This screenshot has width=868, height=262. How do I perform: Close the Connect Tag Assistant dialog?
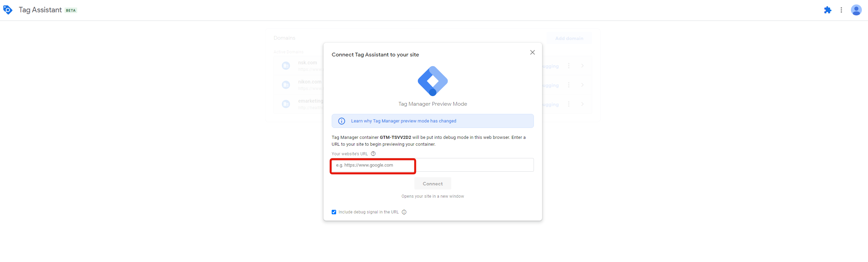[x=533, y=52]
